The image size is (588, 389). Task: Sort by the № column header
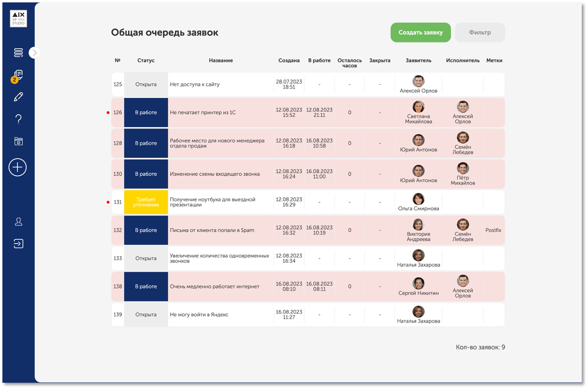coord(118,61)
